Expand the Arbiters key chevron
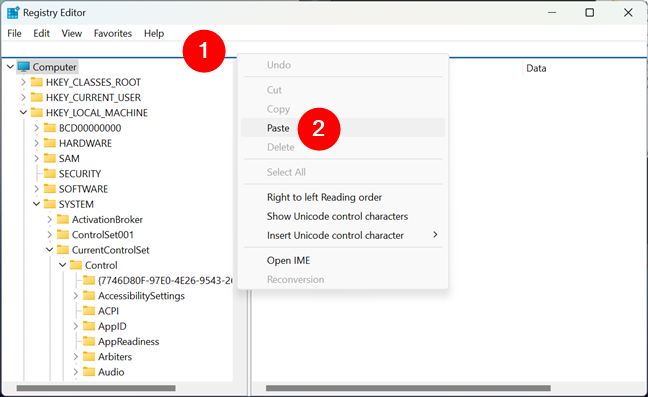648x397 pixels. click(76, 357)
